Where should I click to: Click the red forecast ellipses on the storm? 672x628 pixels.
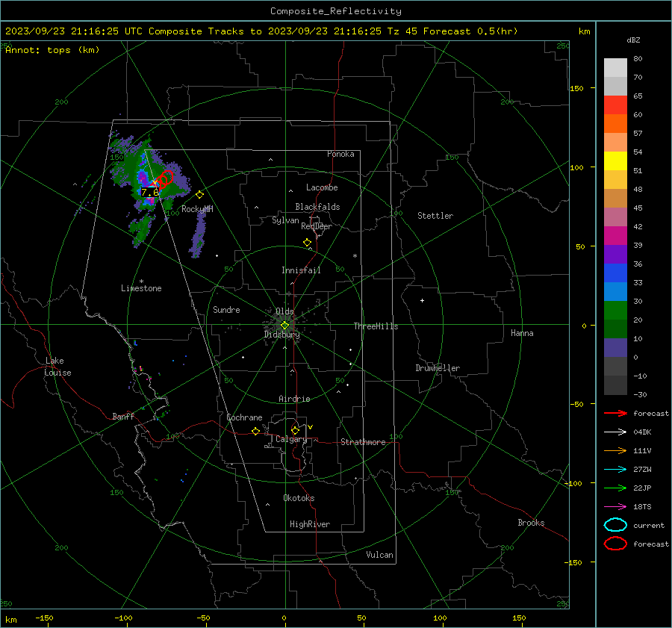(164, 179)
